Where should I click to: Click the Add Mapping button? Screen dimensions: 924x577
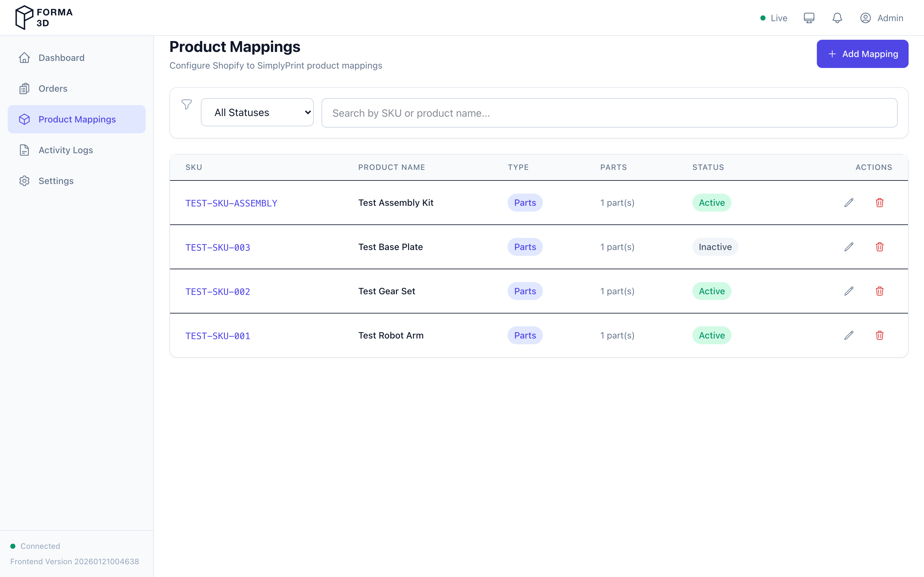pyautogui.click(x=862, y=54)
